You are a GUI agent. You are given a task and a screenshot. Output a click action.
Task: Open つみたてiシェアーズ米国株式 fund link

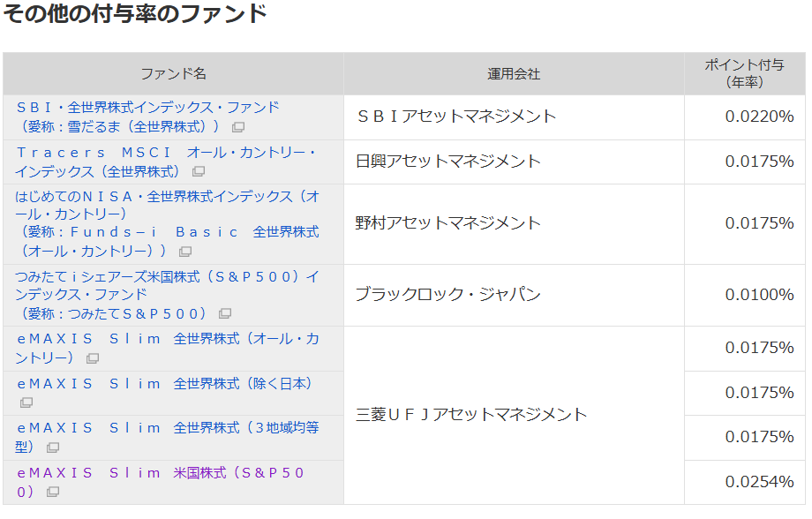pyautogui.click(x=167, y=276)
